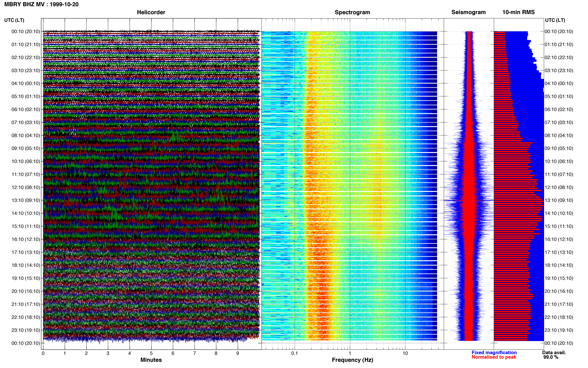Select the 'Helicorder' panel title
This screenshot has width=588, height=368.
pos(151,12)
